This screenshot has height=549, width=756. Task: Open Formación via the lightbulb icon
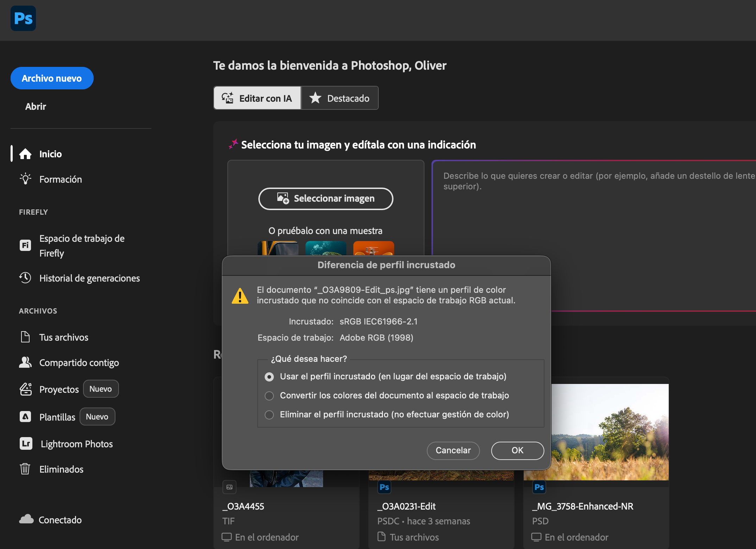(25, 179)
